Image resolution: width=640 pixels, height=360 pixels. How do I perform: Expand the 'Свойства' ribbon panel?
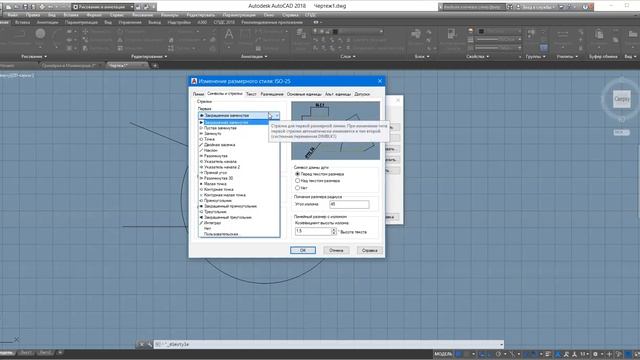point(478,57)
